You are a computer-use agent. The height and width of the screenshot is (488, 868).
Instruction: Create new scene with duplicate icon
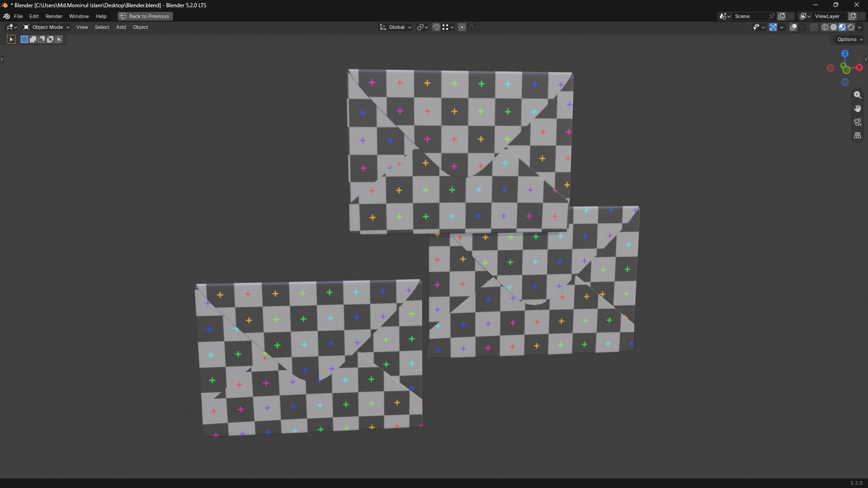(x=782, y=16)
